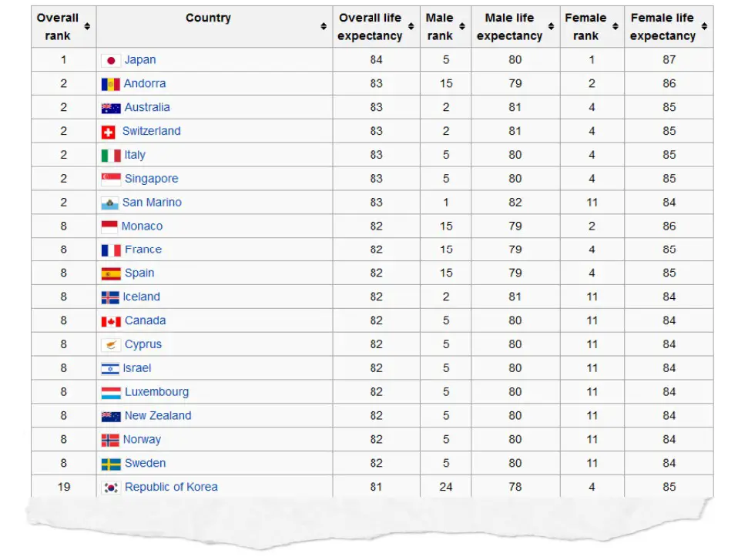Image resolution: width=738 pixels, height=560 pixels.
Task: Click the Israel flag icon
Action: coord(110,369)
